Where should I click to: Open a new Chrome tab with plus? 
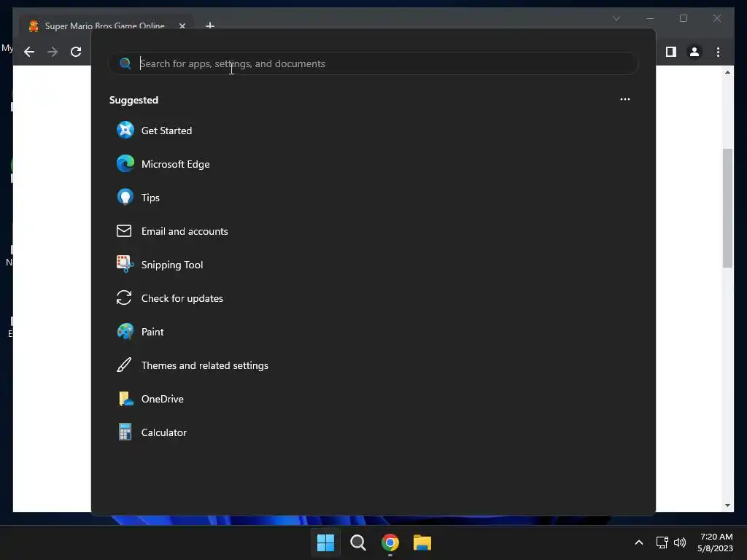(209, 25)
